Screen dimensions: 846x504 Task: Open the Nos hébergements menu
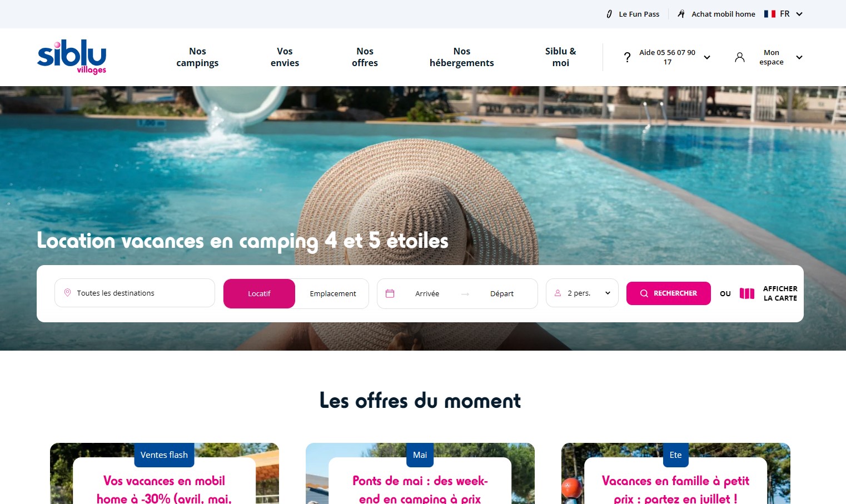pos(461,57)
